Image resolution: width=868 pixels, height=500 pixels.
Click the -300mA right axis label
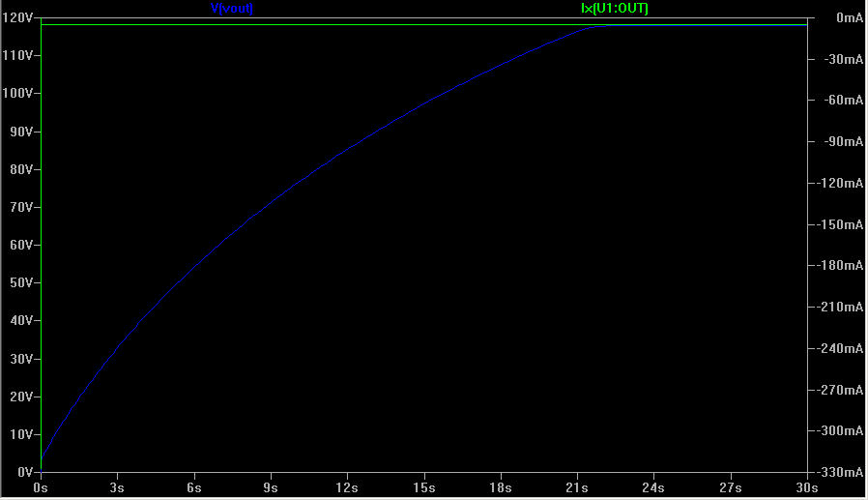tap(840, 430)
